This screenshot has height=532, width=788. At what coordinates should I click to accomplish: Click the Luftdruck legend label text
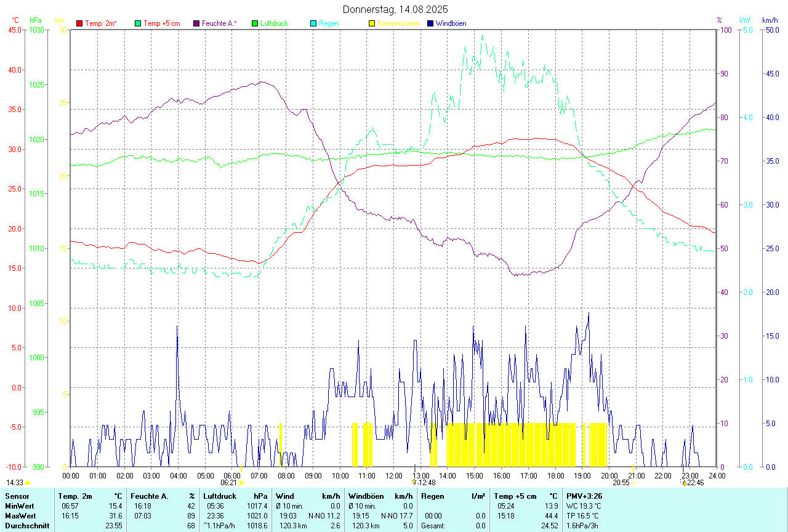coord(274,23)
